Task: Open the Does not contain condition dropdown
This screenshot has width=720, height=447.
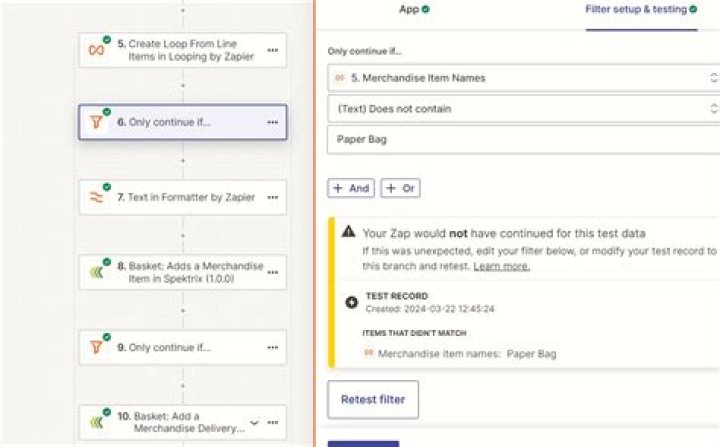Action: click(523, 109)
